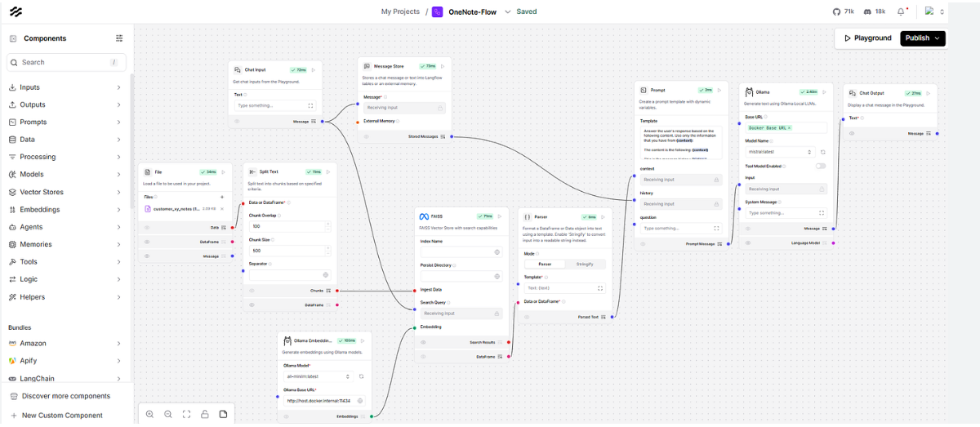Screen dimensions: 980x427
Task: Open the Ollama Model Name dropdown
Action: click(780, 152)
